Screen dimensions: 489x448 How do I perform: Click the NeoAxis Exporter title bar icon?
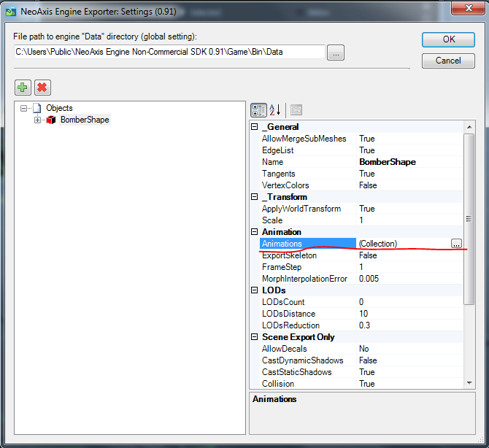click(x=11, y=12)
